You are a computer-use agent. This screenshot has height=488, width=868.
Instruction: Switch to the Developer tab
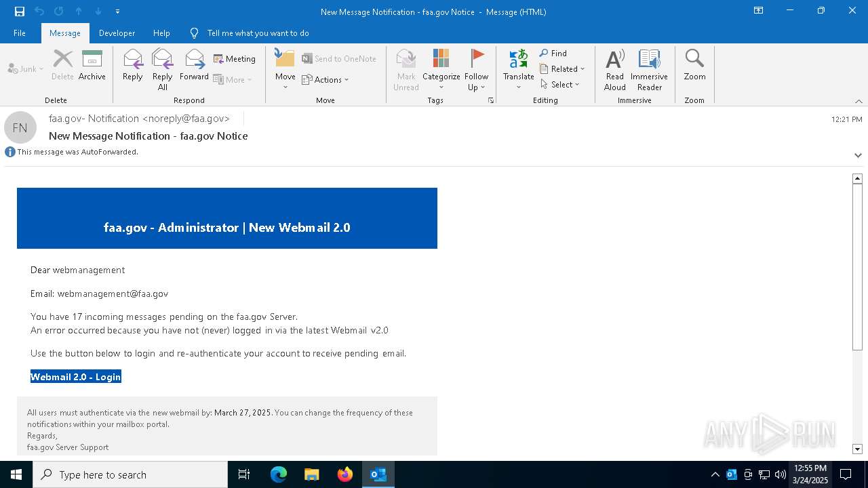117,33
